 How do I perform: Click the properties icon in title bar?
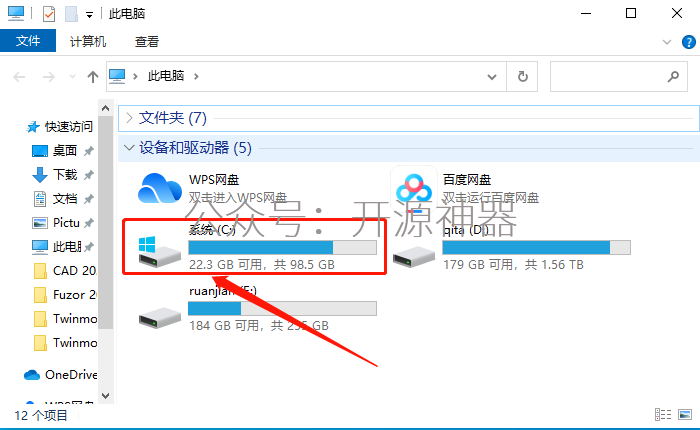(x=49, y=14)
